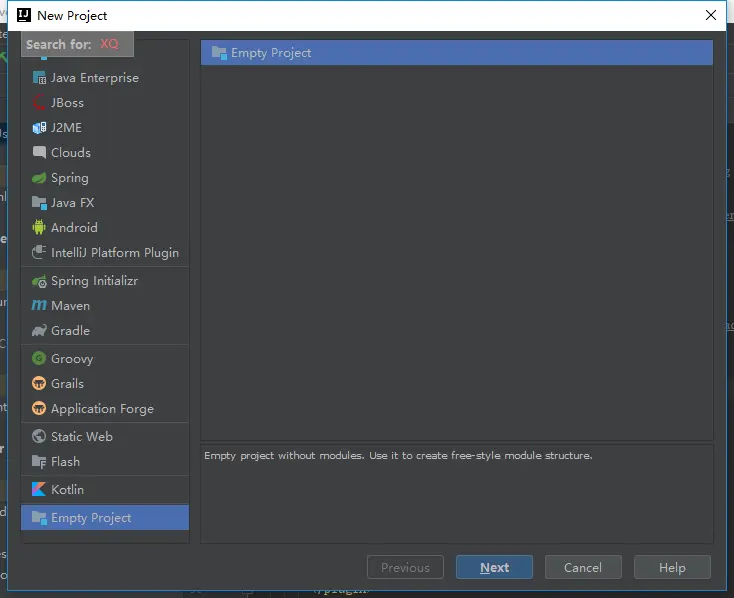
Task: Choose JBoss from the project list
Action: pos(105,103)
